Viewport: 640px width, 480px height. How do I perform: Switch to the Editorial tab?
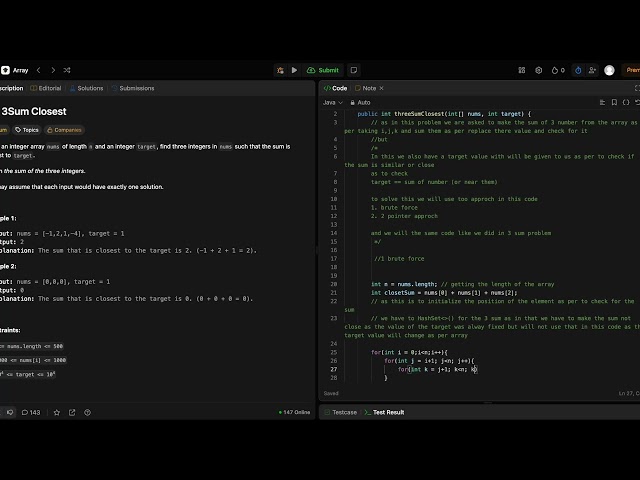pos(46,88)
